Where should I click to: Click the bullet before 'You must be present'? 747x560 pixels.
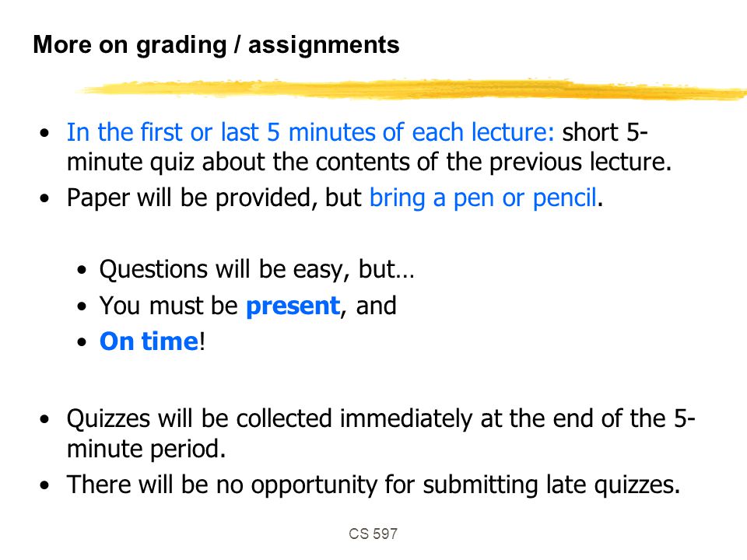tap(82, 306)
